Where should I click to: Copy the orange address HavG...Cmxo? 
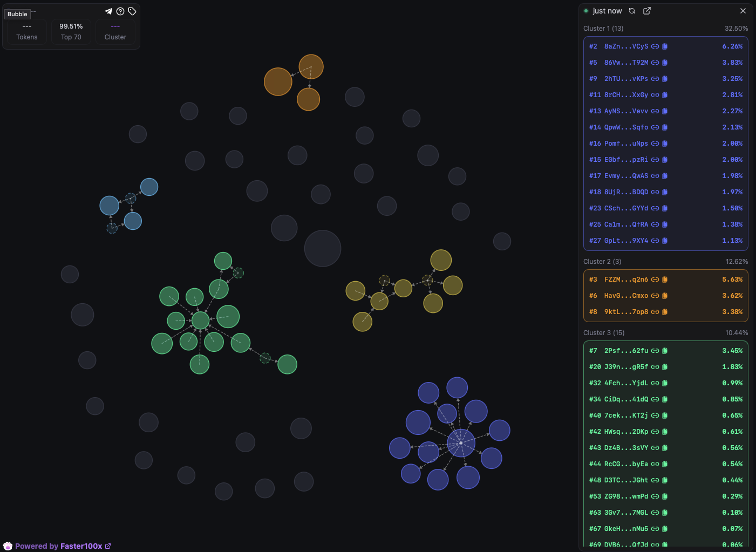[x=665, y=296]
